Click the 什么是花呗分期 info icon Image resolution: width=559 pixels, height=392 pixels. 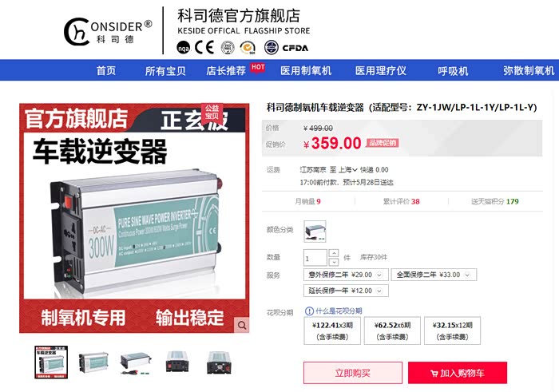pyautogui.click(x=309, y=311)
